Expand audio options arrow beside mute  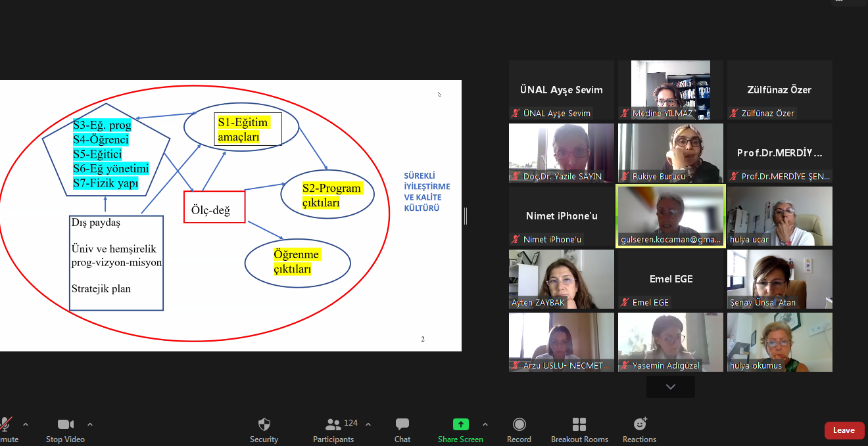pyautogui.click(x=26, y=424)
